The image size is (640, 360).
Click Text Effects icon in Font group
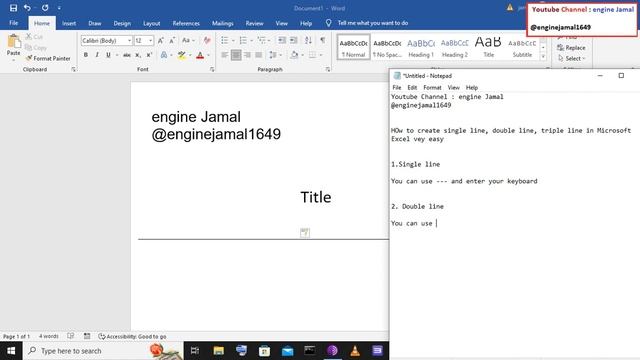[x=164, y=55]
